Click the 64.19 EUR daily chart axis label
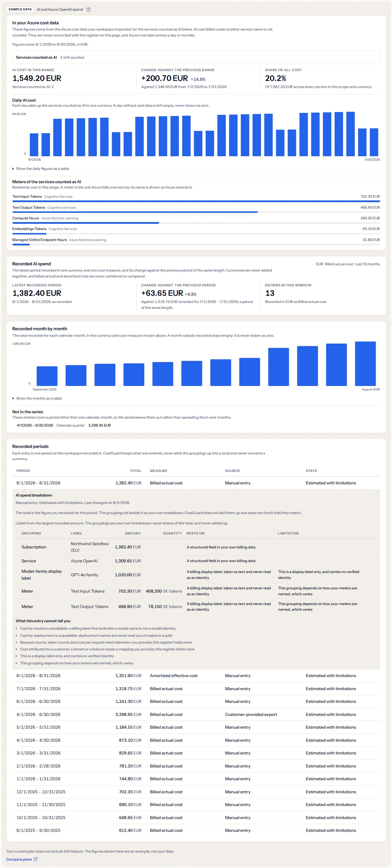This screenshot has width=392, height=868. [x=19, y=114]
